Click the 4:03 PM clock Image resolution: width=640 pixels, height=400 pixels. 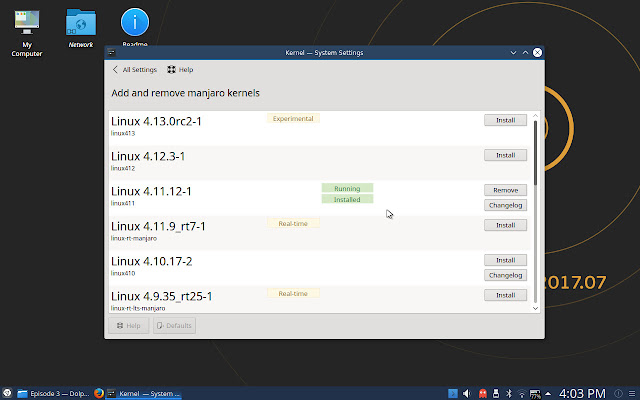[x=582, y=393]
